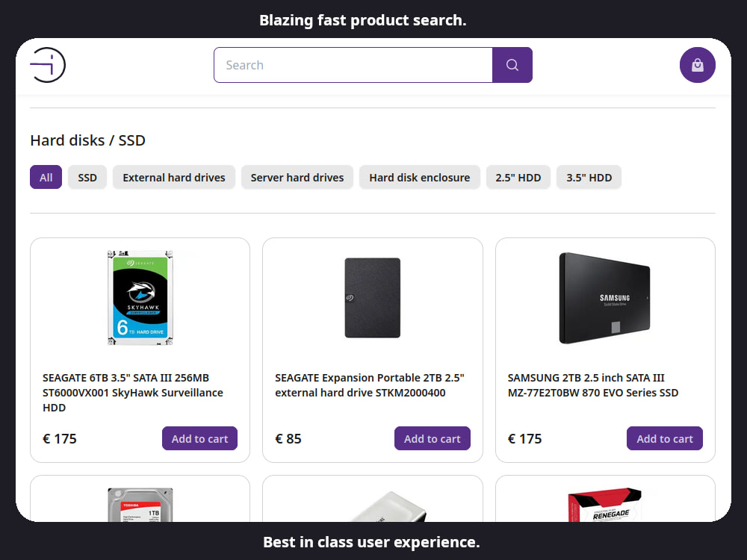This screenshot has height=560, width=747.
Task: Open the shopping bag cart icon
Action: (698, 65)
